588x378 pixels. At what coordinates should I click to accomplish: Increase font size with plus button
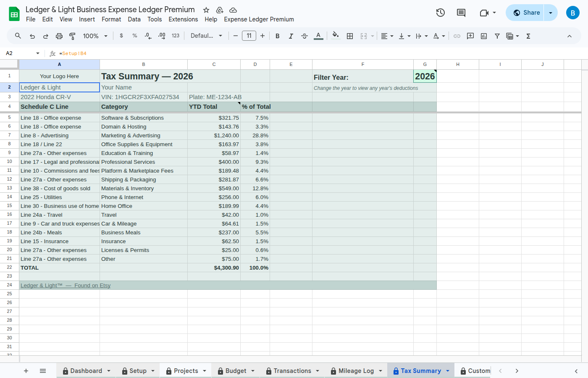click(x=262, y=36)
